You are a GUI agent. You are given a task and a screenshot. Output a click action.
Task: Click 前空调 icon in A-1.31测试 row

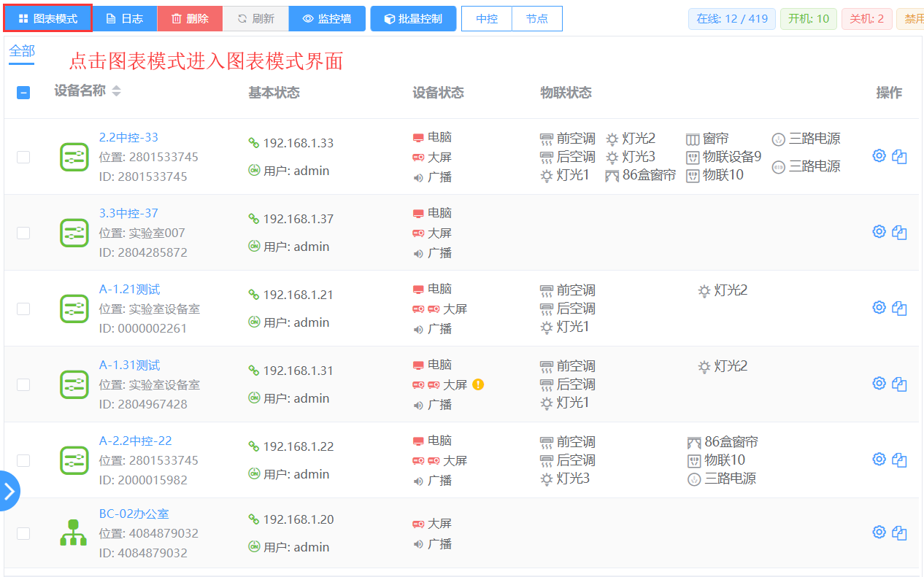coord(547,366)
